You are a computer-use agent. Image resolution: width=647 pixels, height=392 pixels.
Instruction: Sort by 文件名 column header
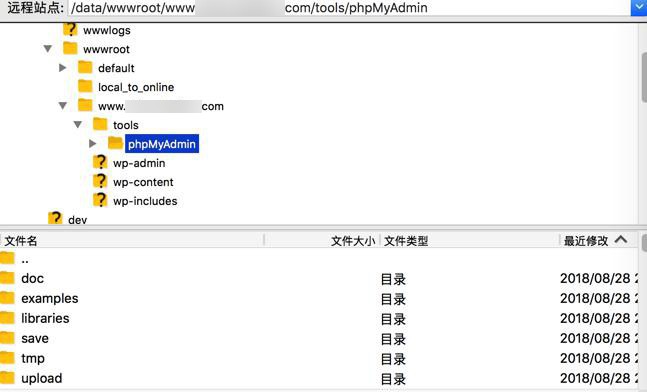pyautogui.click(x=132, y=241)
